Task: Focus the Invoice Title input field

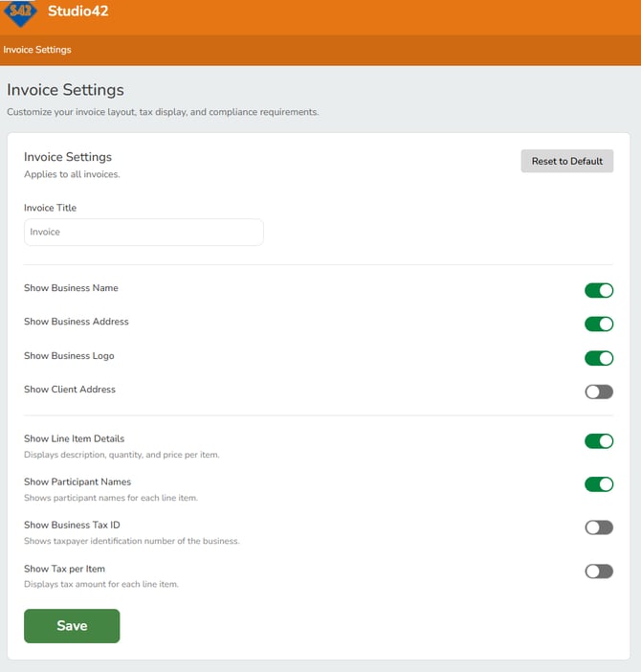Action: [144, 232]
